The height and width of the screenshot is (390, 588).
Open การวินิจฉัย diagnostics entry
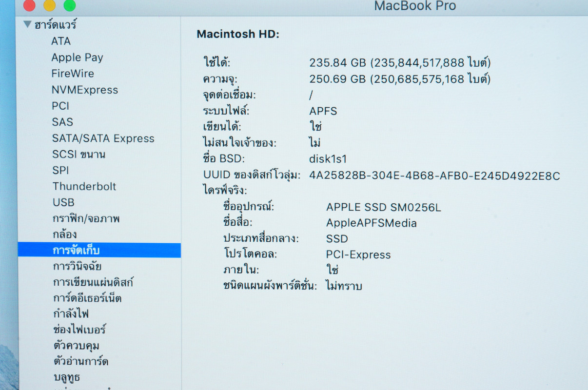[x=77, y=267]
